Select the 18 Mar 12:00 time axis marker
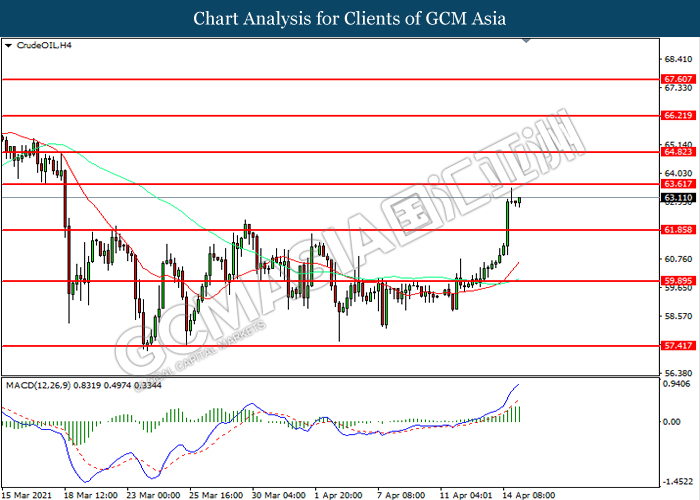Screen dimensions: 700x500 pyautogui.click(x=91, y=495)
